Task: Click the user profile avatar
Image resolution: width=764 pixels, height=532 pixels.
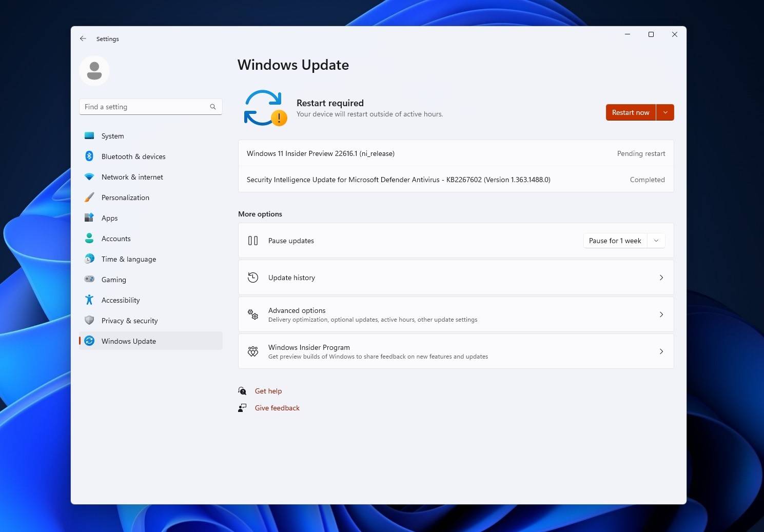Action: click(94, 70)
